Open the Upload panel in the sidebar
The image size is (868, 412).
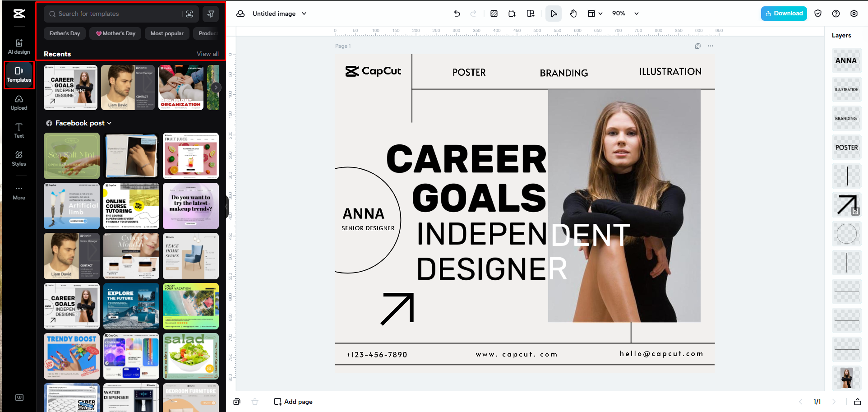(x=18, y=102)
